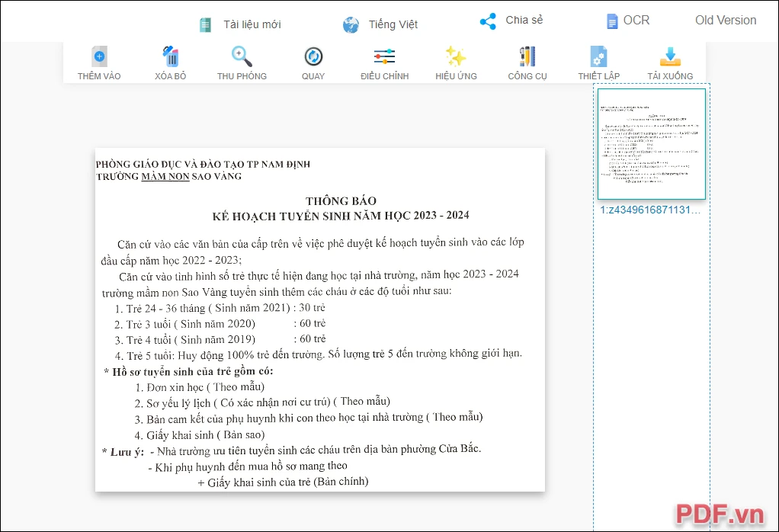Click the '* Lưu ý:' note line
779x532 pixels.
click(x=291, y=450)
